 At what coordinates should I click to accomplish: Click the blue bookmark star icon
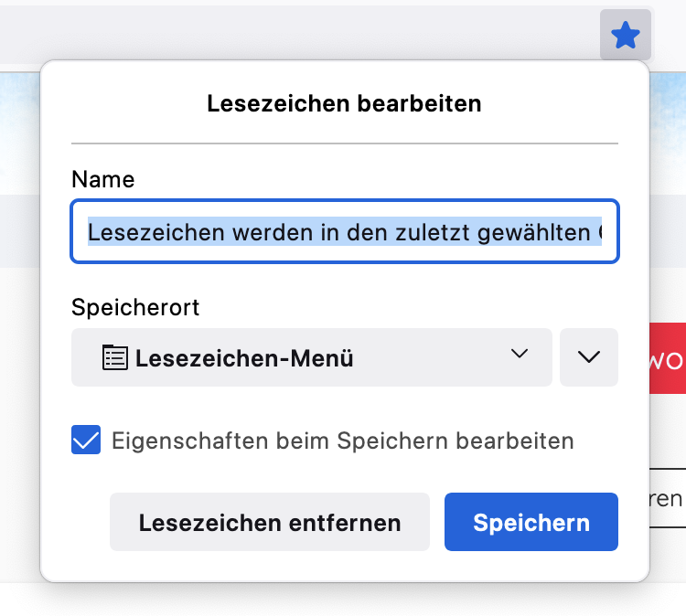tap(626, 36)
